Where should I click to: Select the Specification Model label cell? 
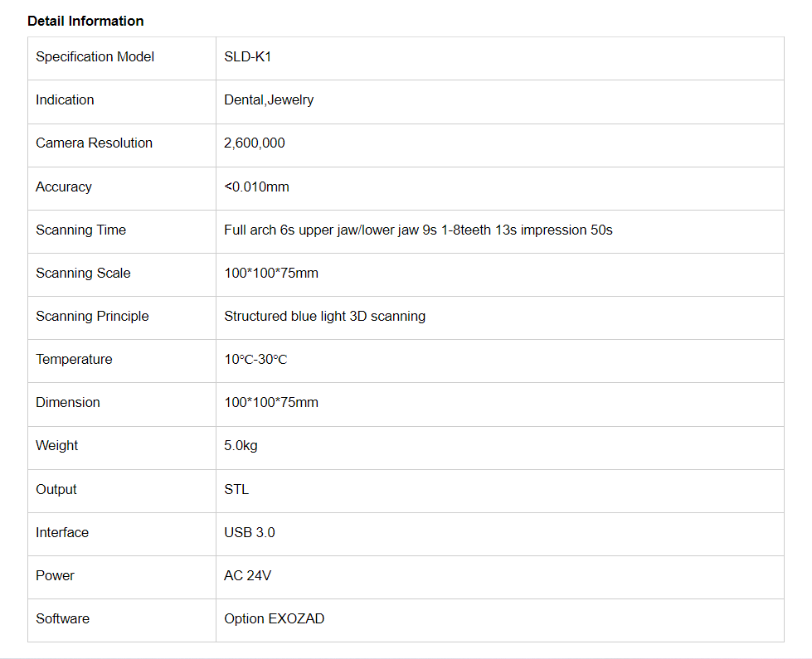[x=95, y=57]
